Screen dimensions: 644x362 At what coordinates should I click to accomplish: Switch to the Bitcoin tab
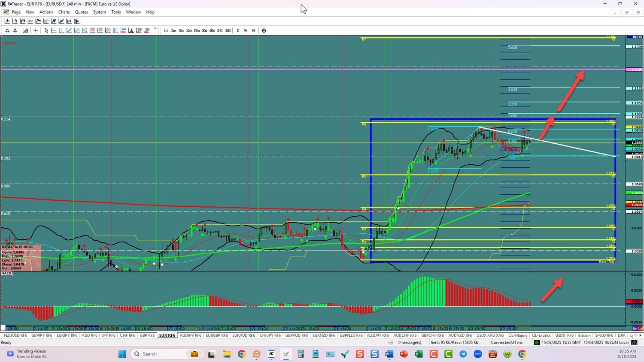coord(584,335)
